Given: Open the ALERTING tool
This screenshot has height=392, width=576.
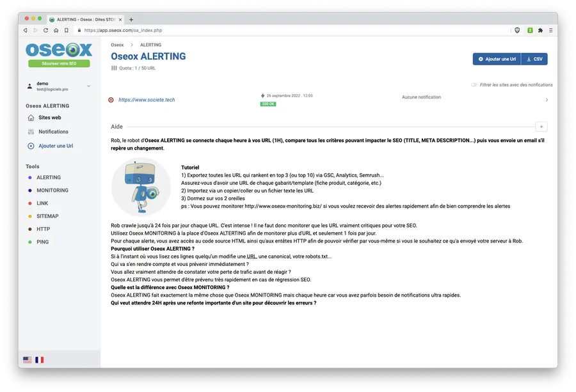Looking at the screenshot, I should click(49, 177).
